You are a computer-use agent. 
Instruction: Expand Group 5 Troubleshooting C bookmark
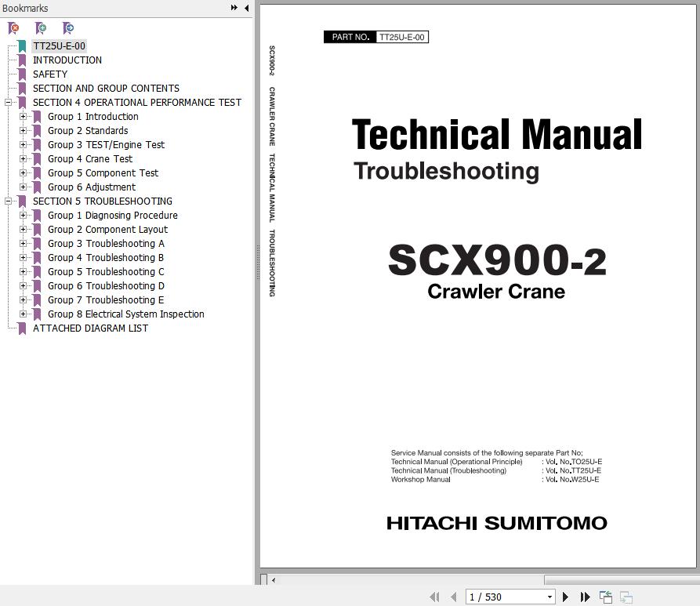[23, 271]
